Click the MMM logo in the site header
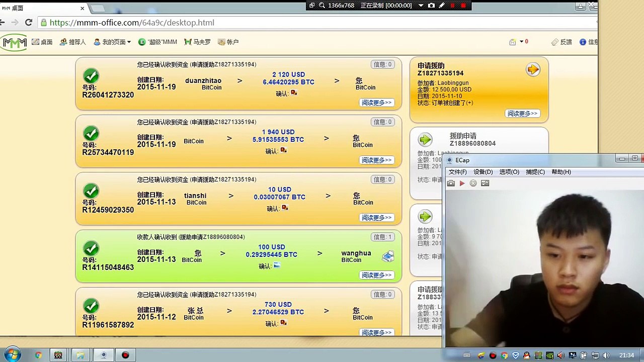This screenshot has width=644, height=362. (14, 43)
